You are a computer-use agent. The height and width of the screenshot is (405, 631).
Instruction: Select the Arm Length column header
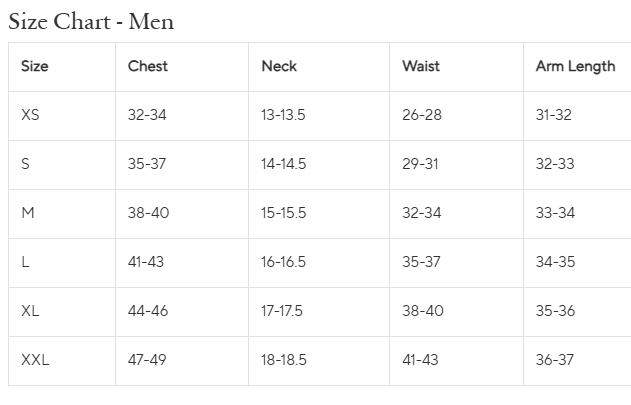click(x=575, y=66)
